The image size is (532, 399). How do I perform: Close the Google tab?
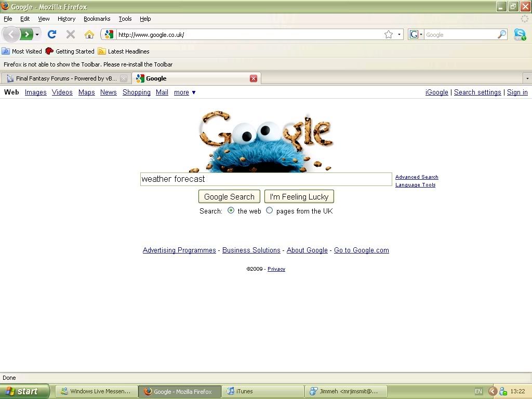[x=254, y=78]
